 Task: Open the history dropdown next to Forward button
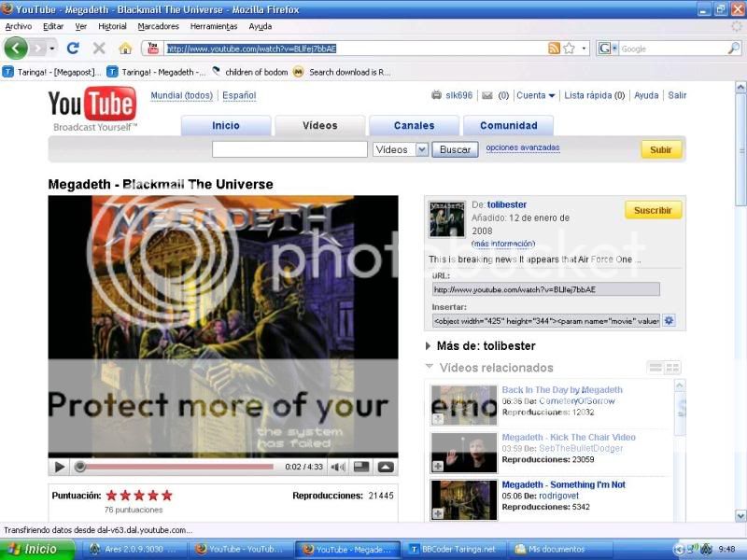coord(52,49)
